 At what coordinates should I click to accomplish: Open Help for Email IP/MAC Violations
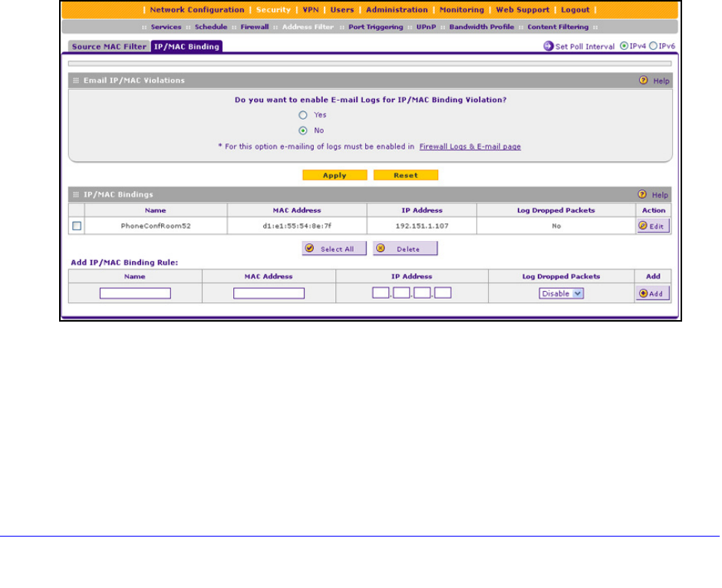pos(654,81)
